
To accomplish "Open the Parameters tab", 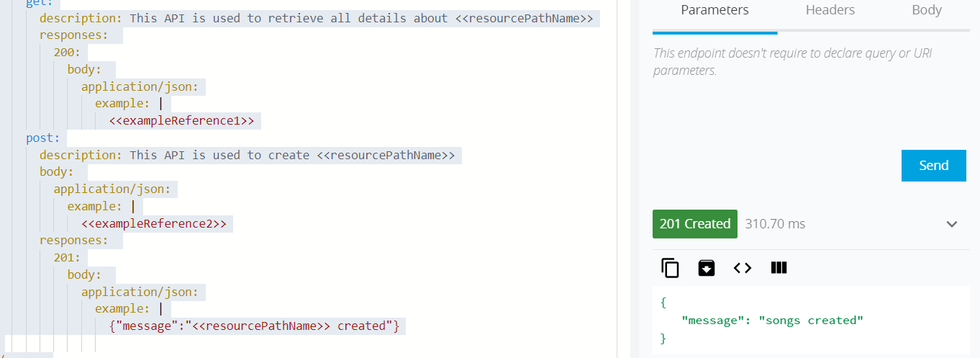I will coord(714,10).
